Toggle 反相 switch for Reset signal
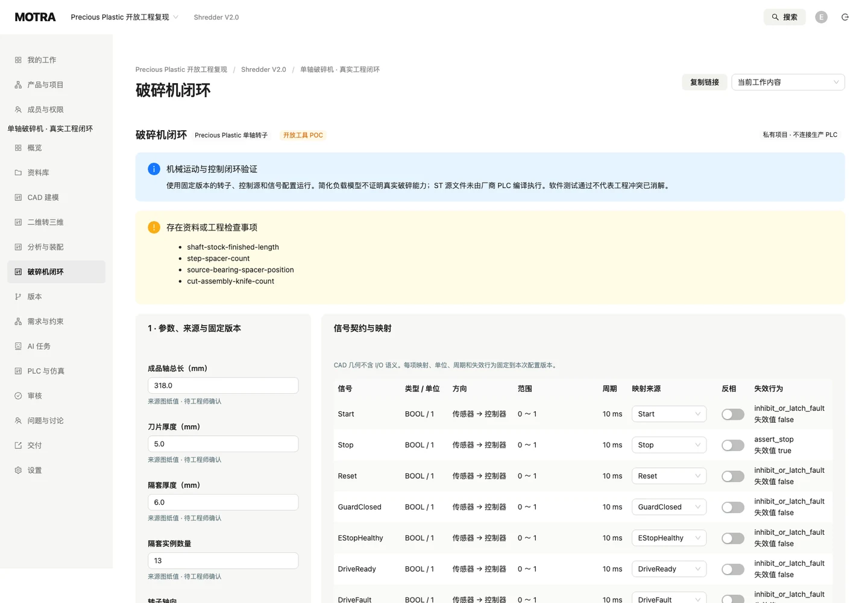The width and height of the screenshot is (868, 603). pyautogui.click(x=733, y=476)
